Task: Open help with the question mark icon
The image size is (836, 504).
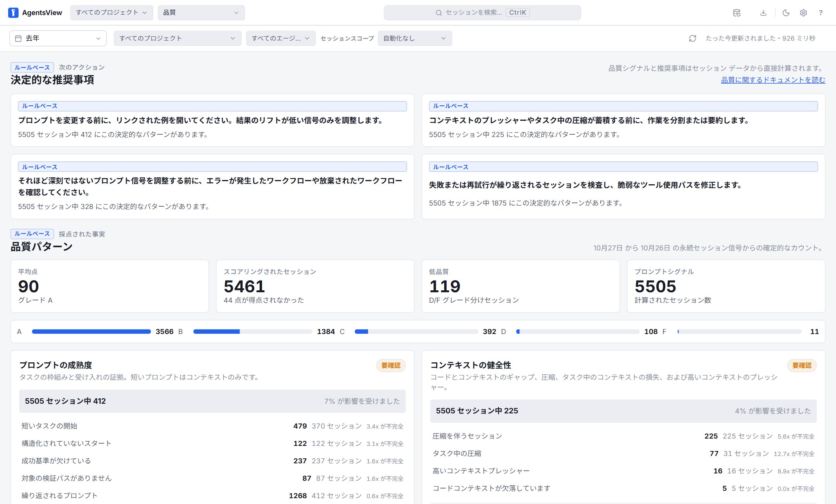Action: [821, 13]
